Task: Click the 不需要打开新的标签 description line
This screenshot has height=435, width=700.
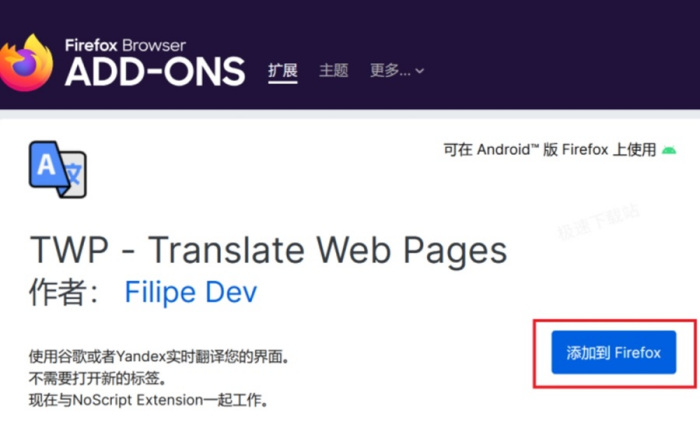Action: pos(95,379)
